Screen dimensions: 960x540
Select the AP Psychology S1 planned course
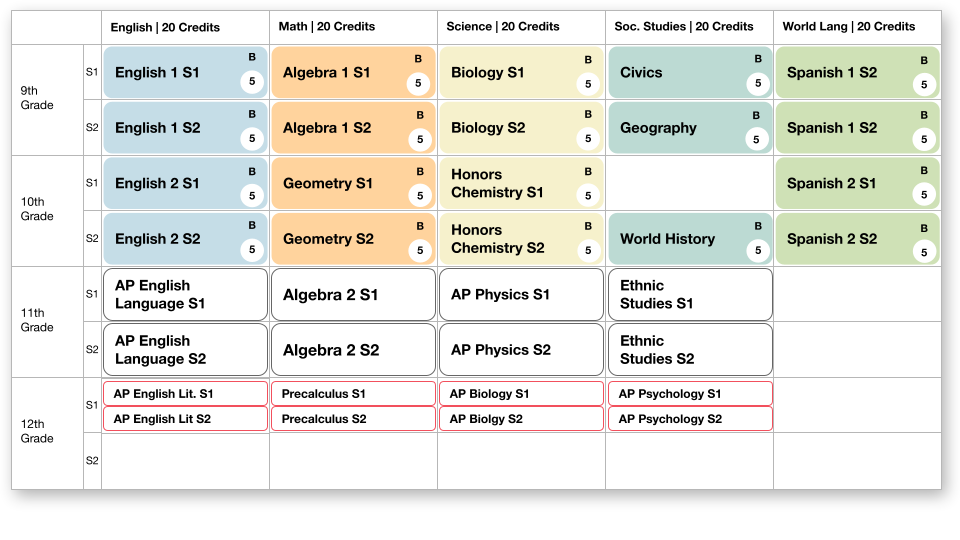(x=691, y=394)
